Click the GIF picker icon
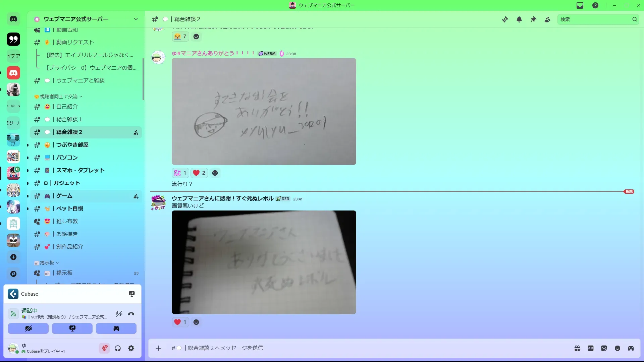 click(591, 348)
